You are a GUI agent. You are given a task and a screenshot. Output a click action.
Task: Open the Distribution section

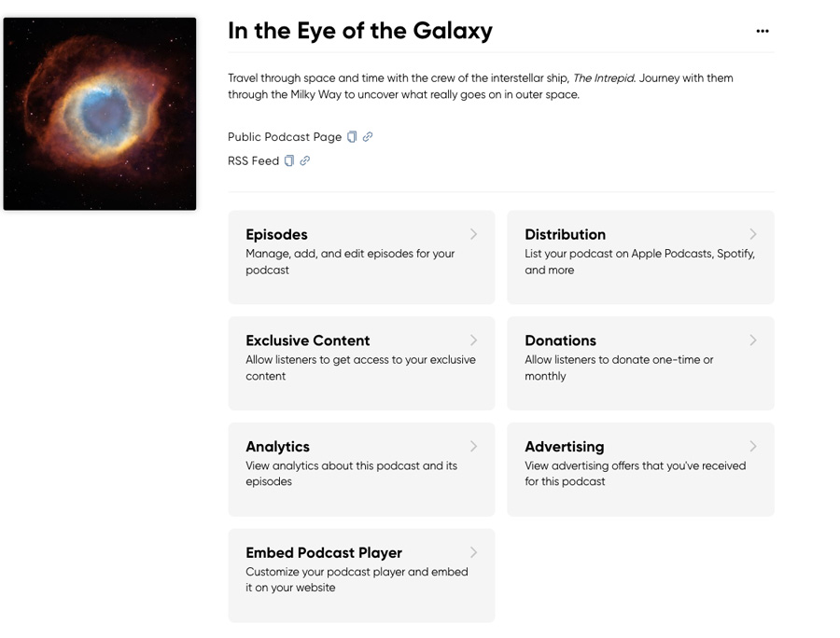coord(640,257)
